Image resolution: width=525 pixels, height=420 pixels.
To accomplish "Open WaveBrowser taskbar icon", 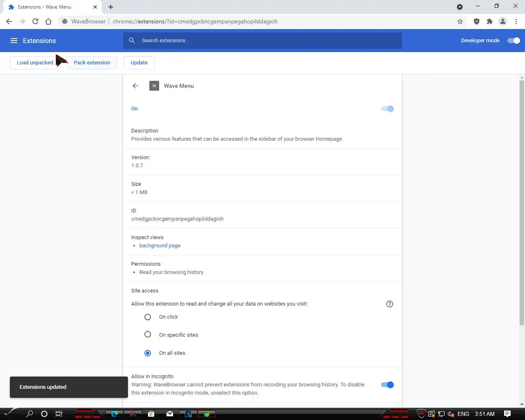I will click(x=207, y=414).
